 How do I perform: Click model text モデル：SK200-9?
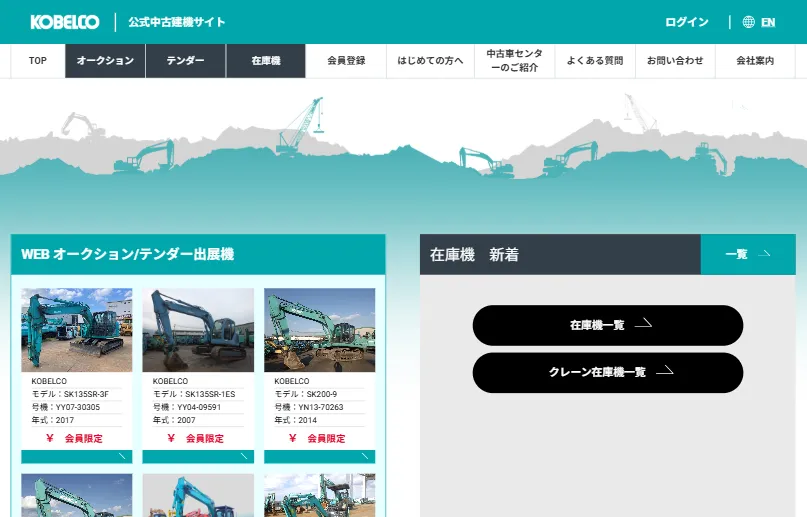click(306, 394)
